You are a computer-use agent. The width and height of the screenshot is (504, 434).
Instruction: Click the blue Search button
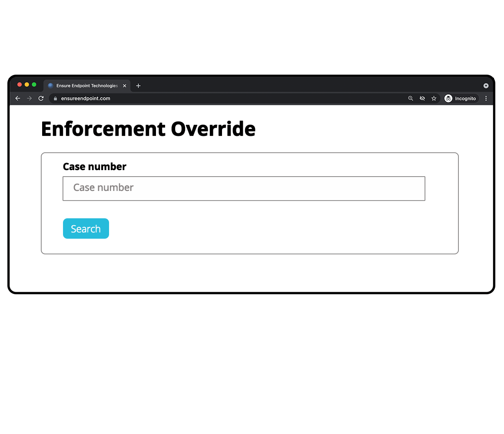pos(86,229)
